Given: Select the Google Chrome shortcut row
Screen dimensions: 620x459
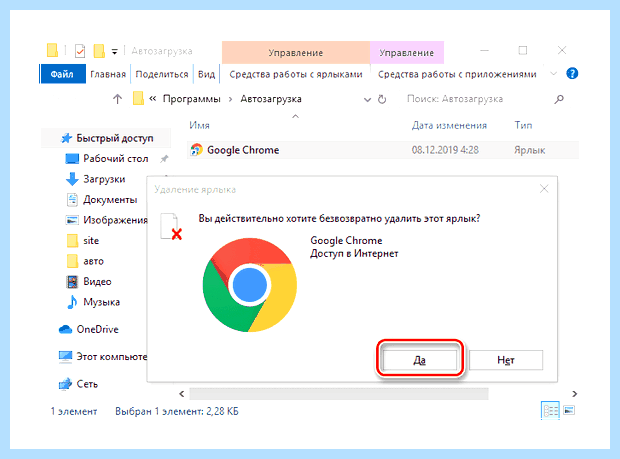Looking at the screenshot, I should coord(383,150).
